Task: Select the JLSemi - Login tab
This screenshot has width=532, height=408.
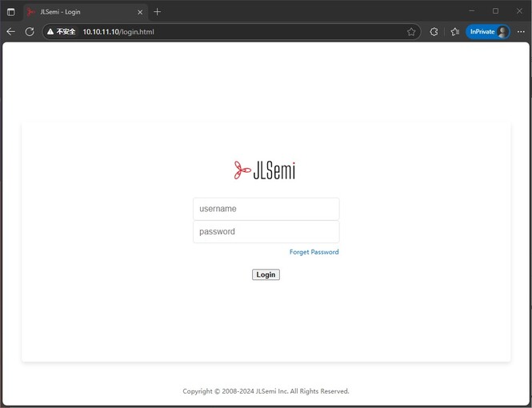Action: 85,12
